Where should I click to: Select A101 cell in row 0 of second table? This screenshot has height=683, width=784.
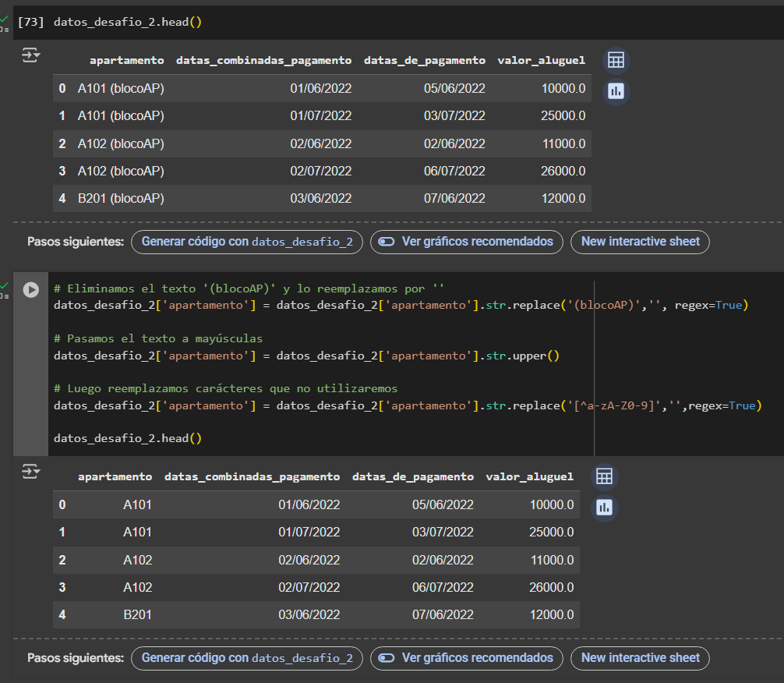point(137,505)
